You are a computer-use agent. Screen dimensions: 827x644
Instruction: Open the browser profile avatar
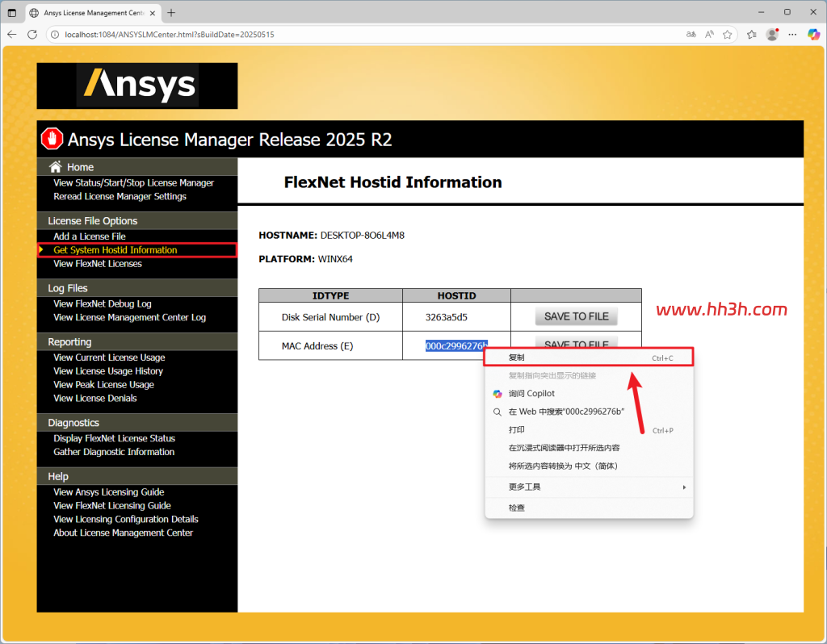[772, 35]
